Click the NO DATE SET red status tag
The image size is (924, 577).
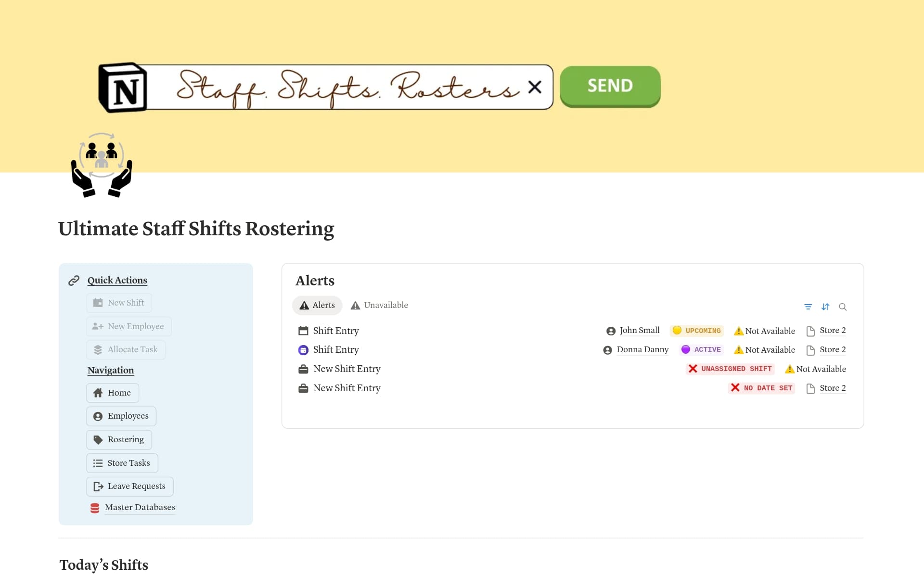coord(761,388)
